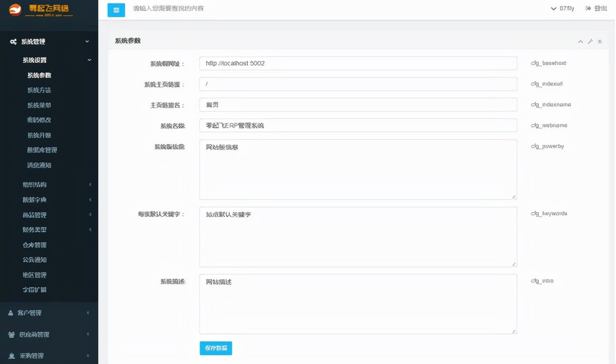Click the cfg_intro textarea with 网站描述

tap(358, 304)
